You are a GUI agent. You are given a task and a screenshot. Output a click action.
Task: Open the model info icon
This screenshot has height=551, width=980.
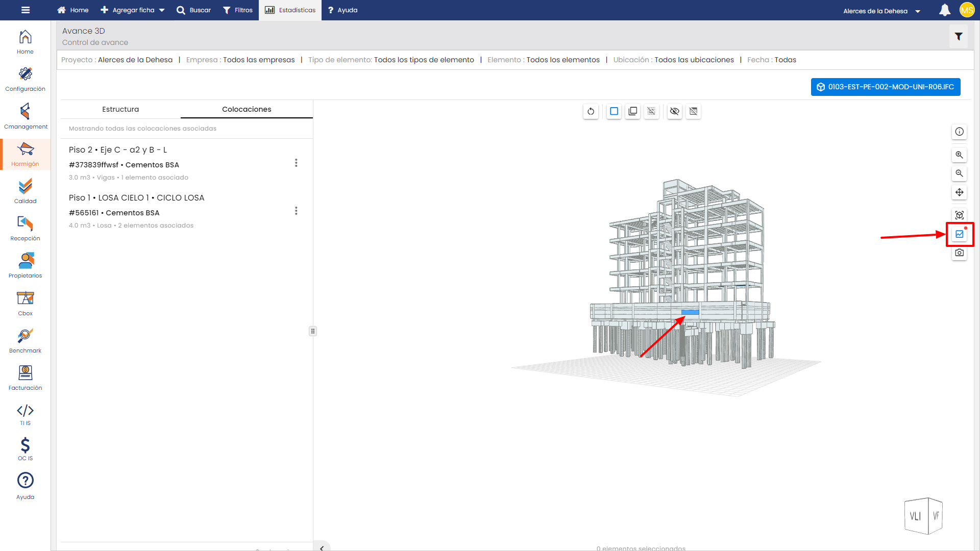click(x=959, y=132)
